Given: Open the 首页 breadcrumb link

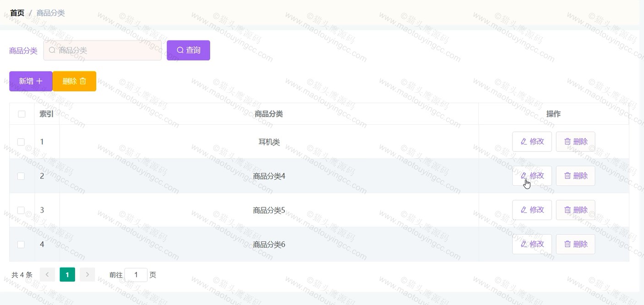Looking at the screenshot, I should [17, 13].
